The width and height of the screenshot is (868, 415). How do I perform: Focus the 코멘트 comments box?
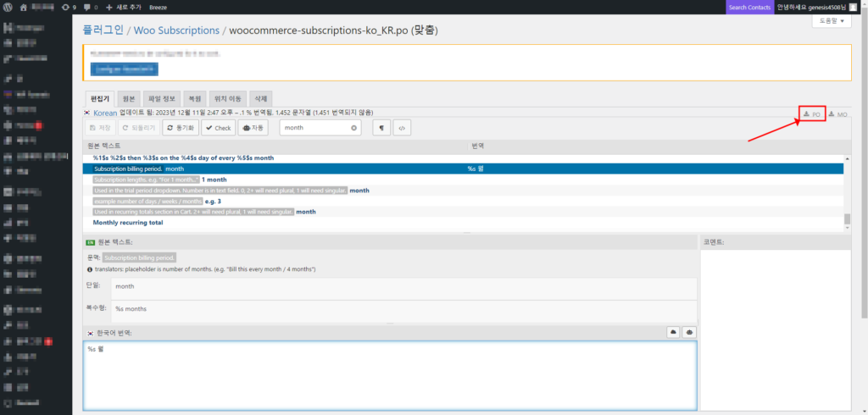[x=775, y=329]
